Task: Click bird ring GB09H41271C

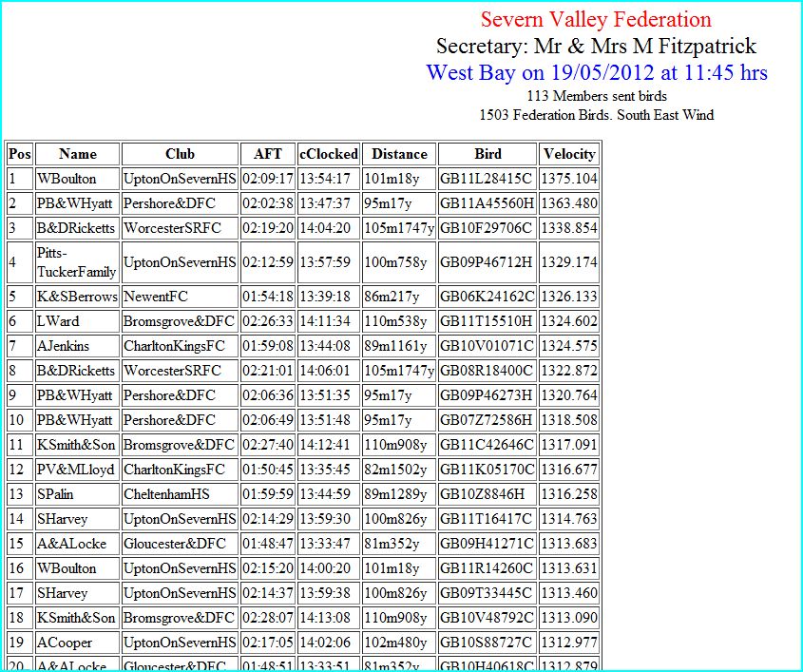Action: (488, 544)
